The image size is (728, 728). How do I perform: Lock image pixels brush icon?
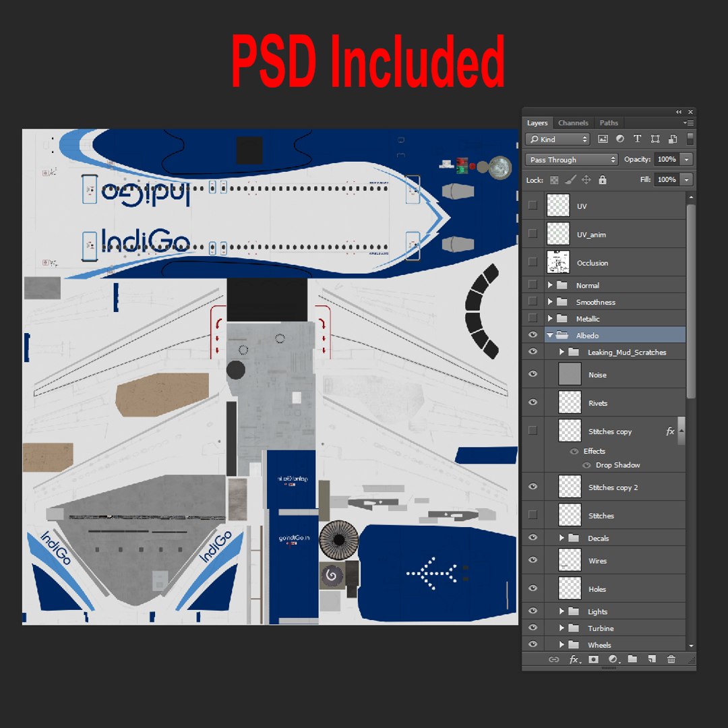(571, 180)
